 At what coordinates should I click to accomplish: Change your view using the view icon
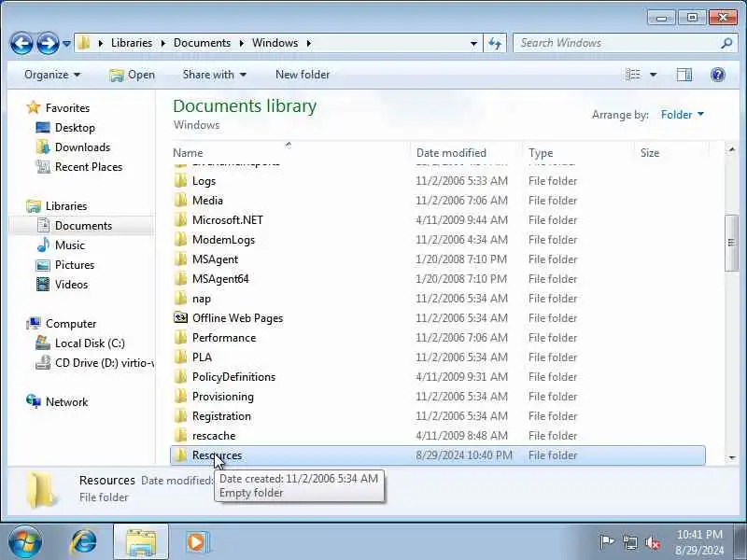coord(633,75)
